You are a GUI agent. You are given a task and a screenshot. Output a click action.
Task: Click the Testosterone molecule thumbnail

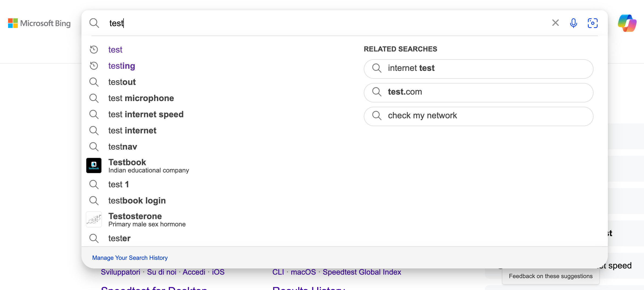pyautogui.click(x=94, y=219)
